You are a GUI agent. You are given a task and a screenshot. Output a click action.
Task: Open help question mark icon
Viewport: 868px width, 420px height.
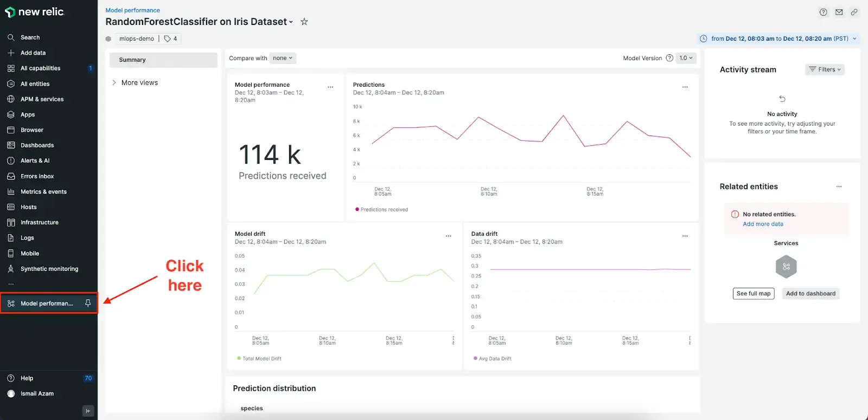point(824,12)
